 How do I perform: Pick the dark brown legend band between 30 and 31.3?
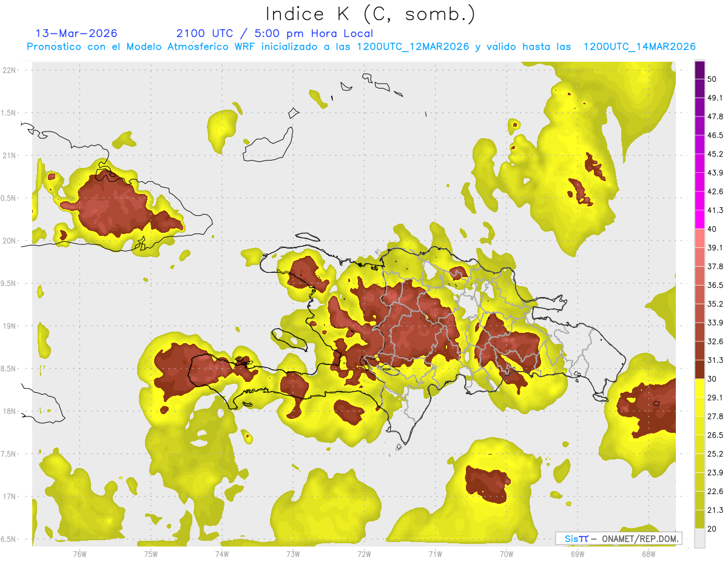click(x=699, y=370)
